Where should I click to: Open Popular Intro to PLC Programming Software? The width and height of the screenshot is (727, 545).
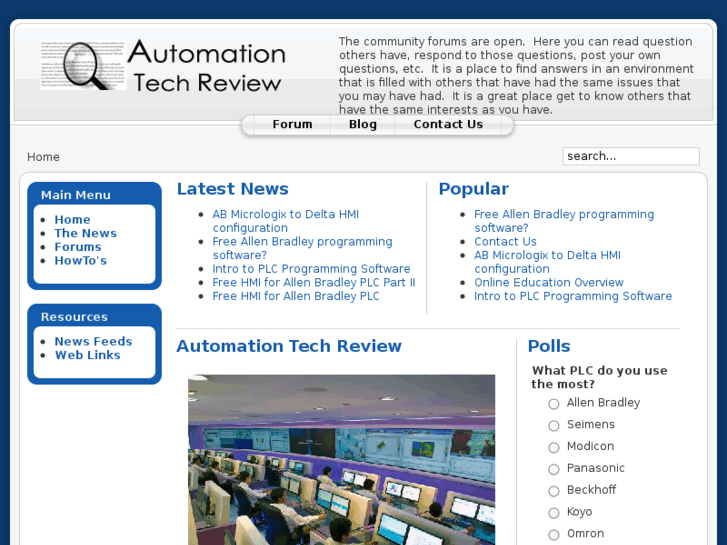click(x=573, y=296)
